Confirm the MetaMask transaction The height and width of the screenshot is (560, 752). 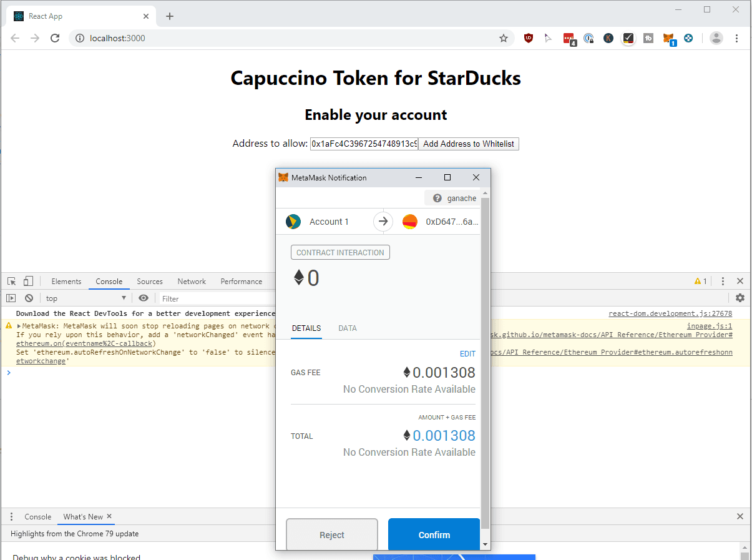pyautogui.click(x=434, y=534)
